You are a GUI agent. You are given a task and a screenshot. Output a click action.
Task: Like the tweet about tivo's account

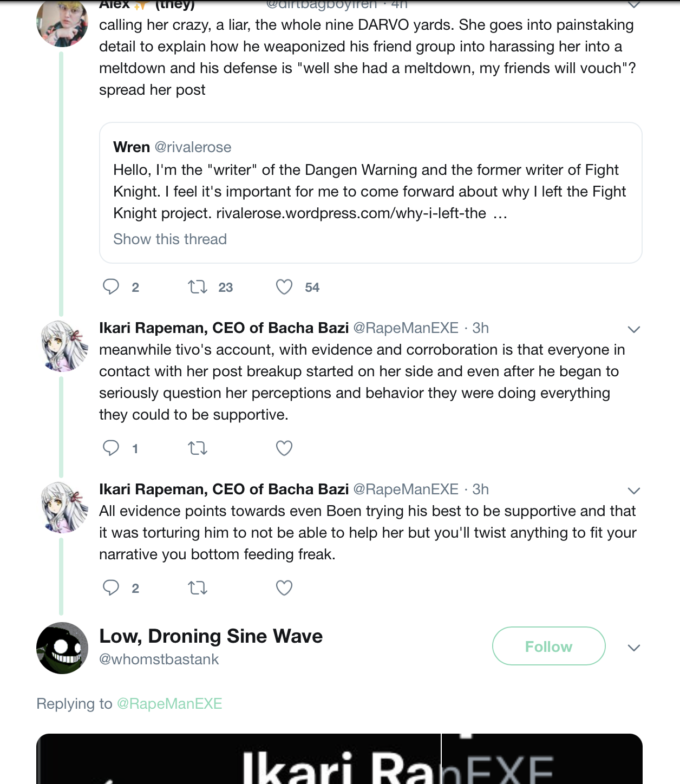(x=284, y=448)
